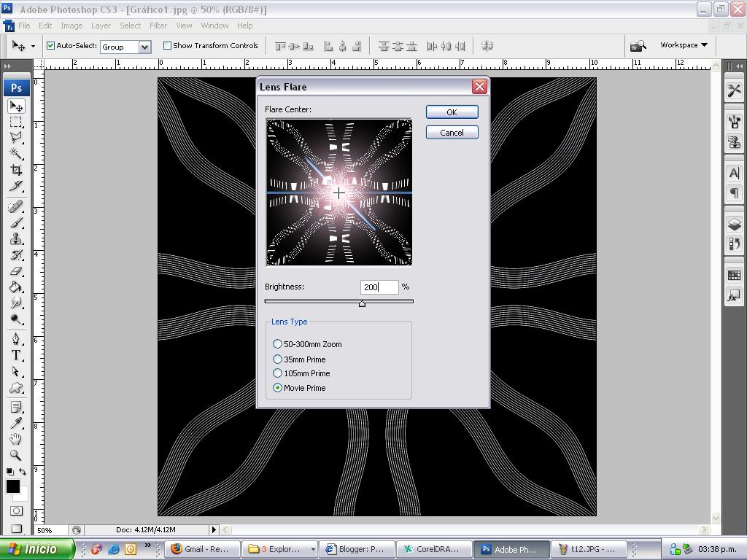Open the Image menu
This screenshot has height=560, width=747.
tap(71, 26)
